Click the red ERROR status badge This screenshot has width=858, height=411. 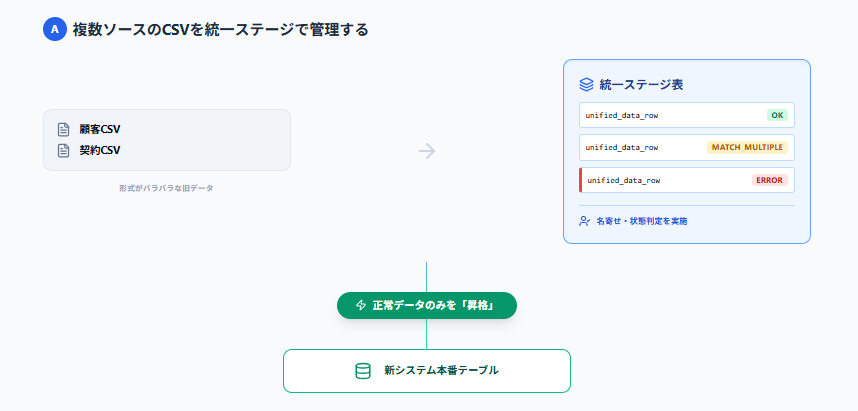click(x=770, y=180)
